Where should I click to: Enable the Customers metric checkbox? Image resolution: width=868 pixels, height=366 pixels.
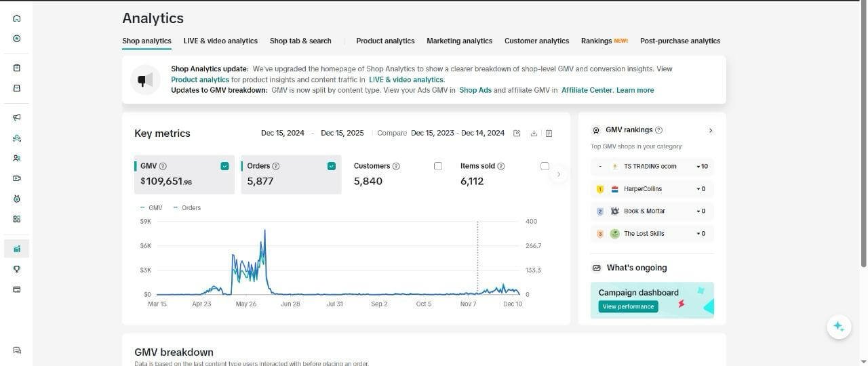click(x=438, y=166)
